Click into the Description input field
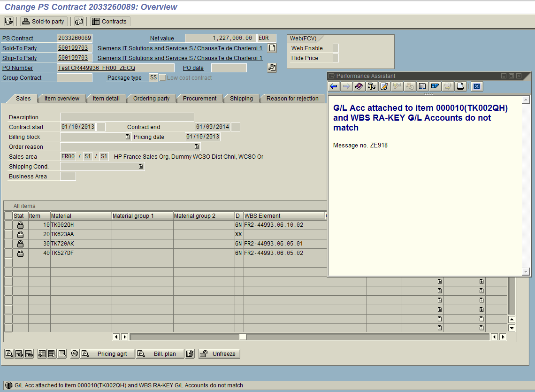Image resolution: width=535 pixels, height=392 pixels. point(127,117)
